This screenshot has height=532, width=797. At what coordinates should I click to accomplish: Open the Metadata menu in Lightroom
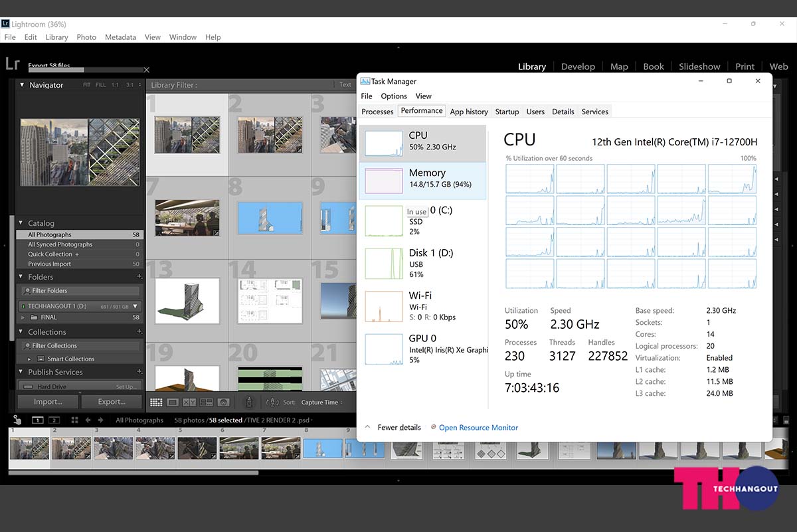(120, 37)
